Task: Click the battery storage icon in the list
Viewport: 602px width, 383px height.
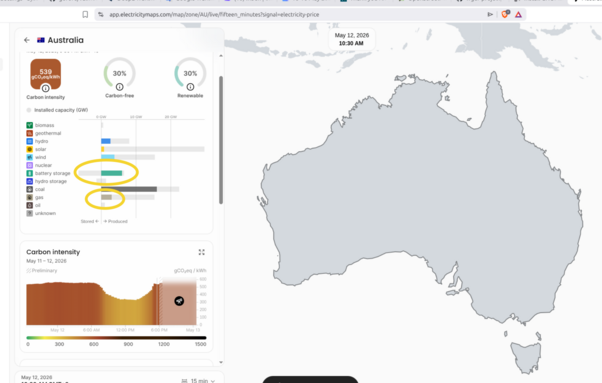Action: [30, 173]
